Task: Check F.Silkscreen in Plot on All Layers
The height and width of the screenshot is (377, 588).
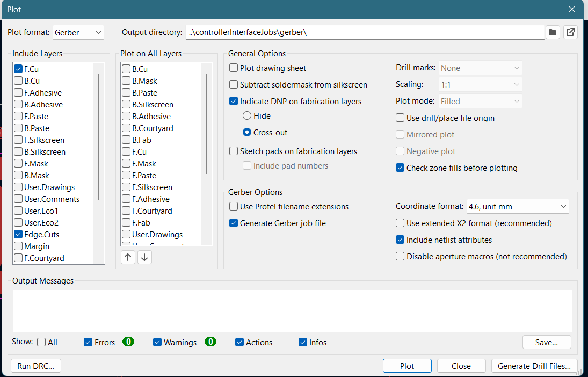Action: coord(126,187)
